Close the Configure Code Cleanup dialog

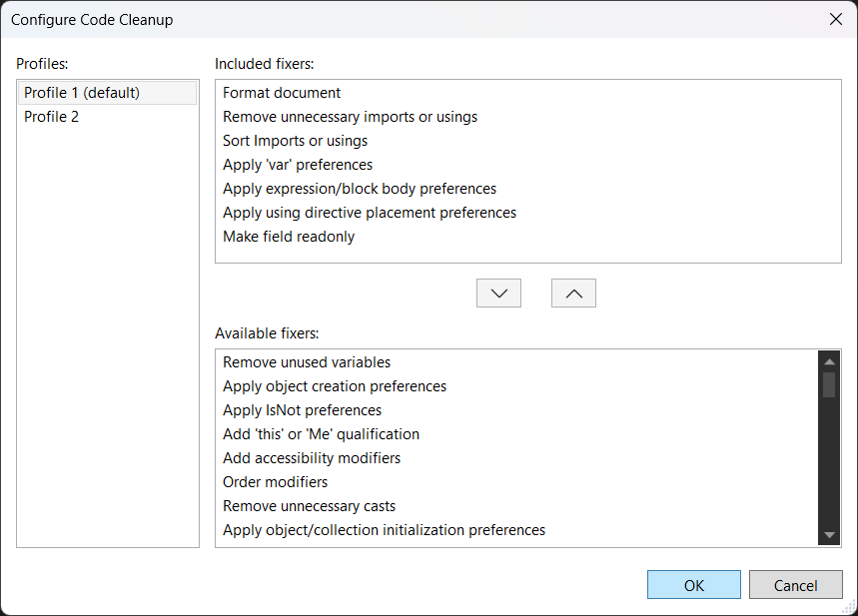[x=835, y=19]
